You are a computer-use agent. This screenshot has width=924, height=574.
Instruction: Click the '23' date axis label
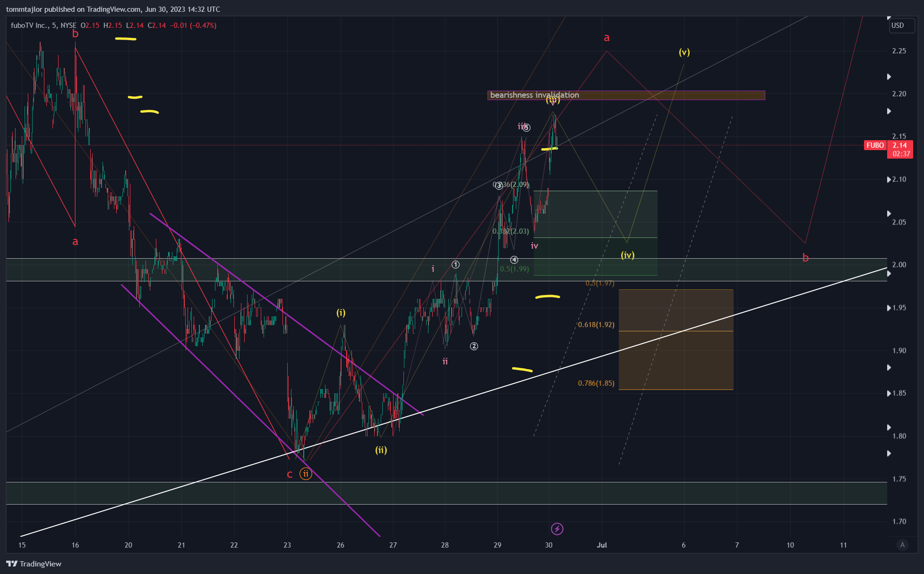[287, 545]
